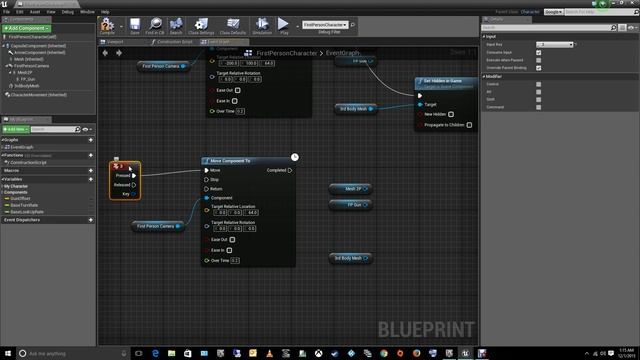Viewport: 640px width, 360px height.
Task: Toggle Command modifier checkbox
Action: pos(539,107)
